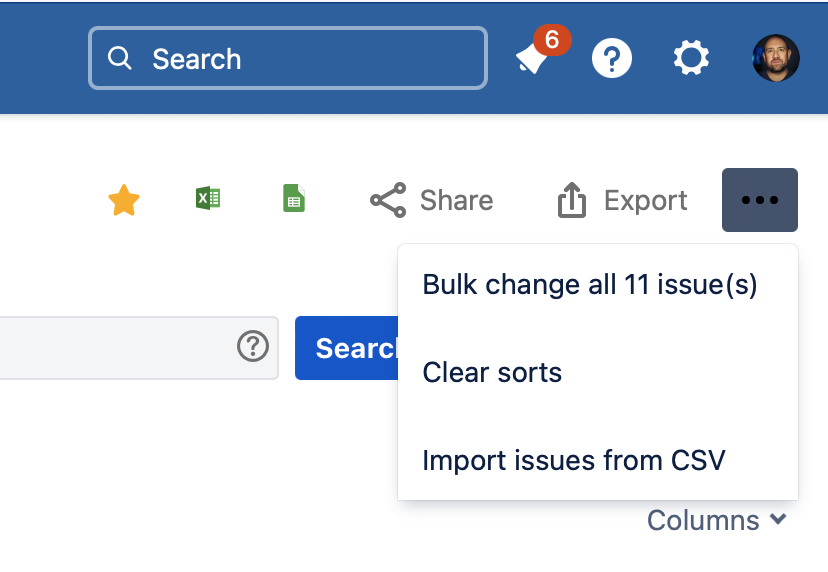The image size is (828, 572).
Task: Click the Share button
Action: click(x=431, y=200)
